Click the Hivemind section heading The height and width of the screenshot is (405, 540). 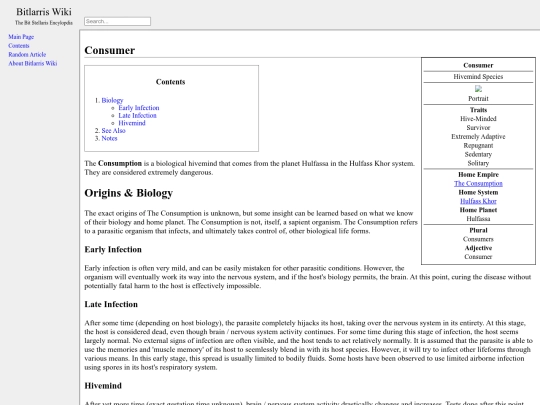pyautogui.click(x=103, y=386)
